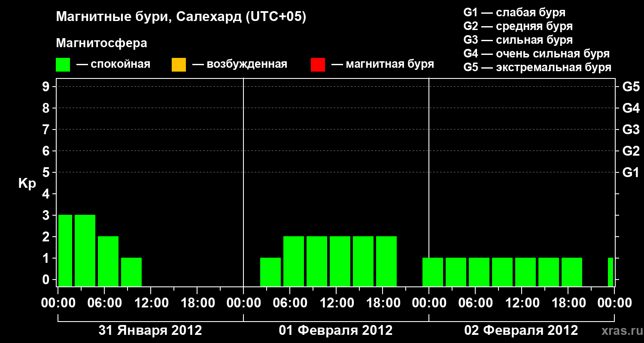Click the green bar covering 12:00 on 01 Февраля

[x=340, y=261]
